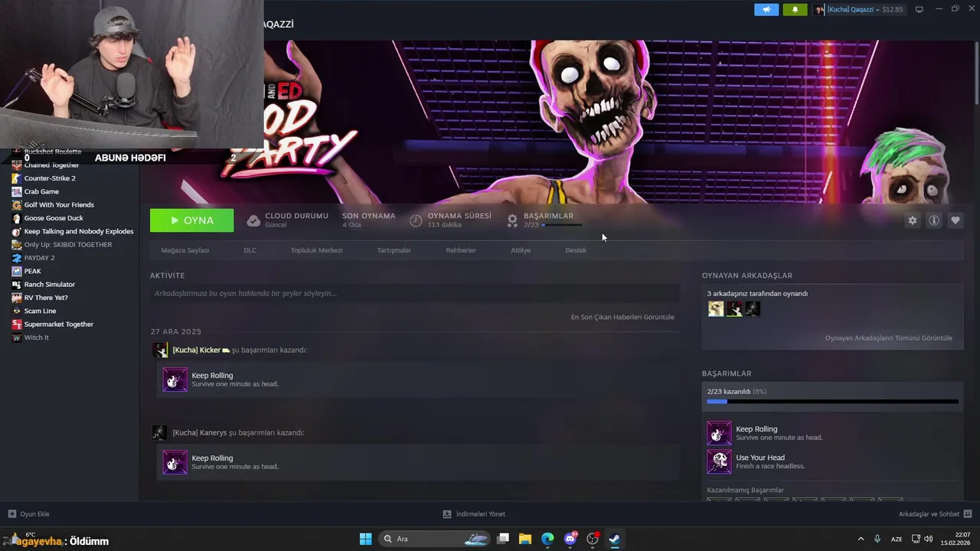Open Topluluk Merkezi tab
This screenshot has height=551, width=980.
316,250
